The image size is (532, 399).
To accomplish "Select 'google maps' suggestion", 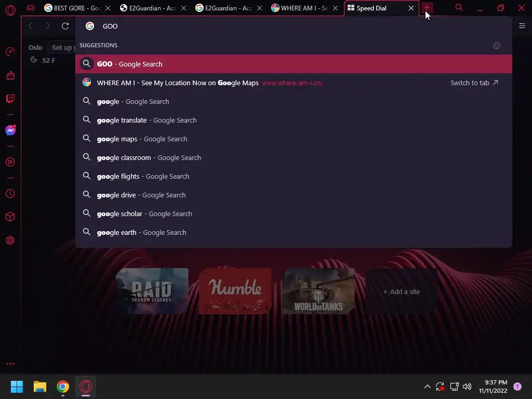I will point(294,139).
